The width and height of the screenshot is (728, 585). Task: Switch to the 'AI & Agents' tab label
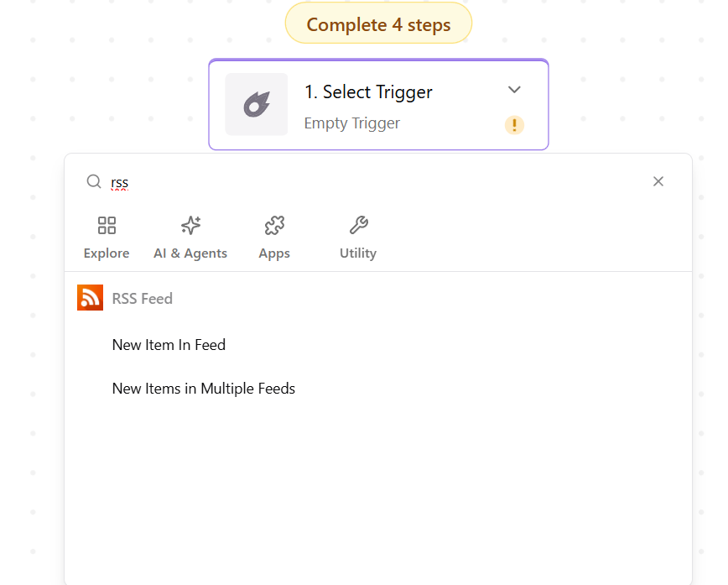190,253
